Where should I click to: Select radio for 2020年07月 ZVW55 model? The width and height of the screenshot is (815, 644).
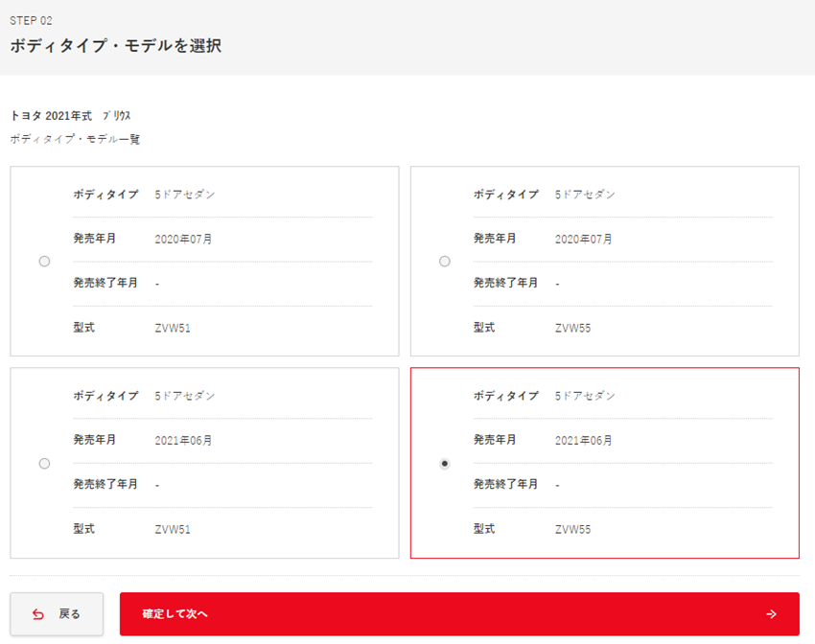[444, 262]
